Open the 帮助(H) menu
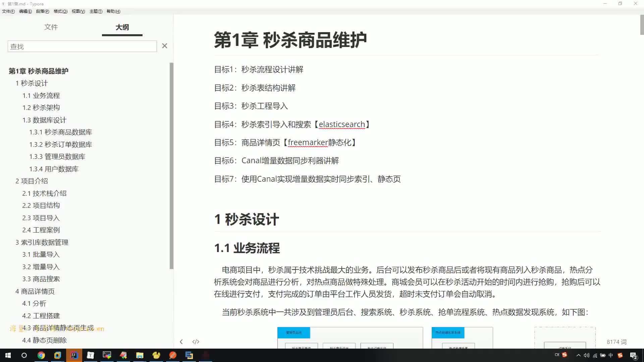644x362 pixels. (x=113, y=11)
